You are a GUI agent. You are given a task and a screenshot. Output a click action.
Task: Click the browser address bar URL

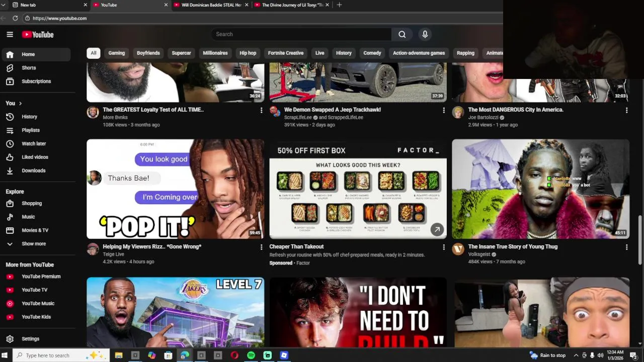coord(59,18)
